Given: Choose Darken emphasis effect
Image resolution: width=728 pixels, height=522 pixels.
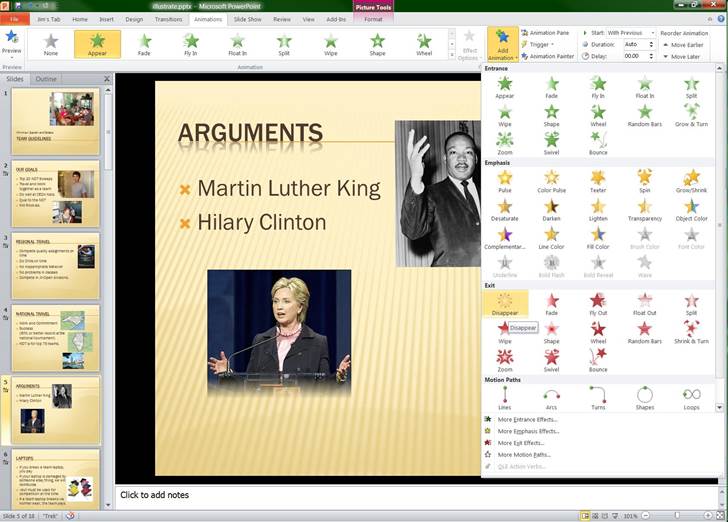Looking at the screenshot, I should [x=552, y=210].
